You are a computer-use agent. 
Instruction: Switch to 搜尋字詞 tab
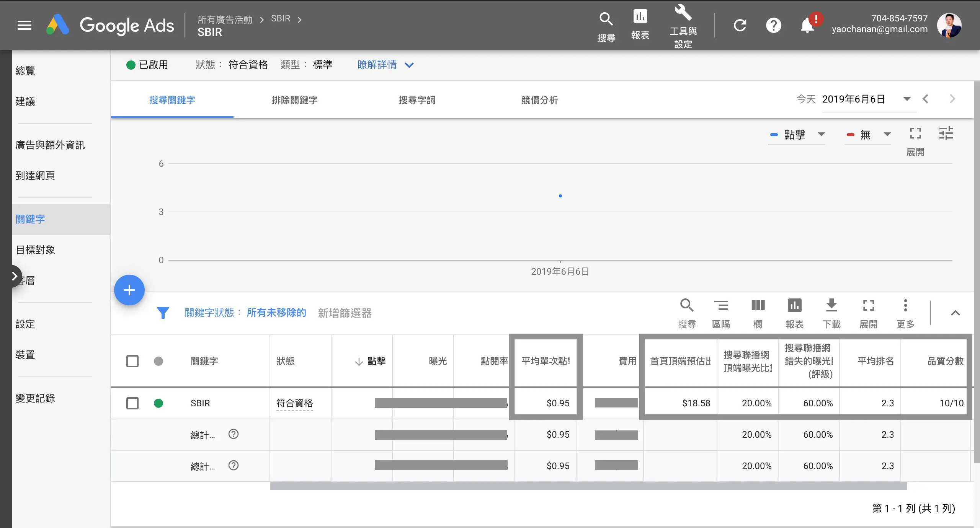(x=417, y=100)
